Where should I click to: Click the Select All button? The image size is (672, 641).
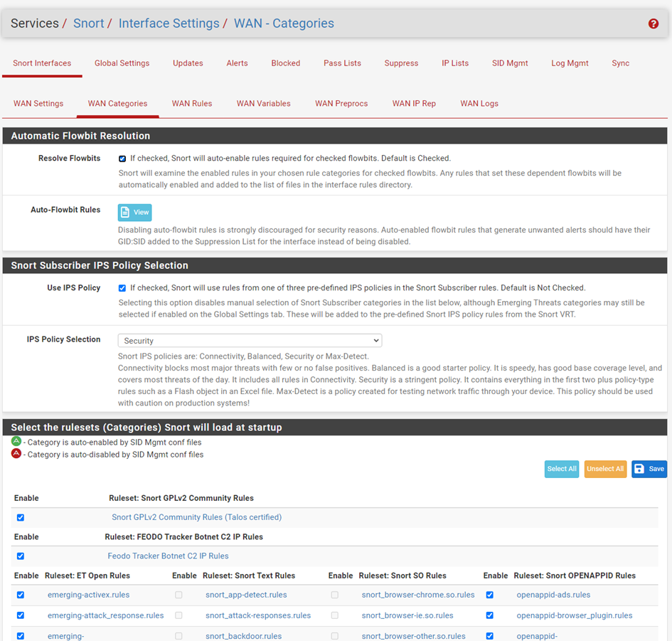tap(562, 469)
